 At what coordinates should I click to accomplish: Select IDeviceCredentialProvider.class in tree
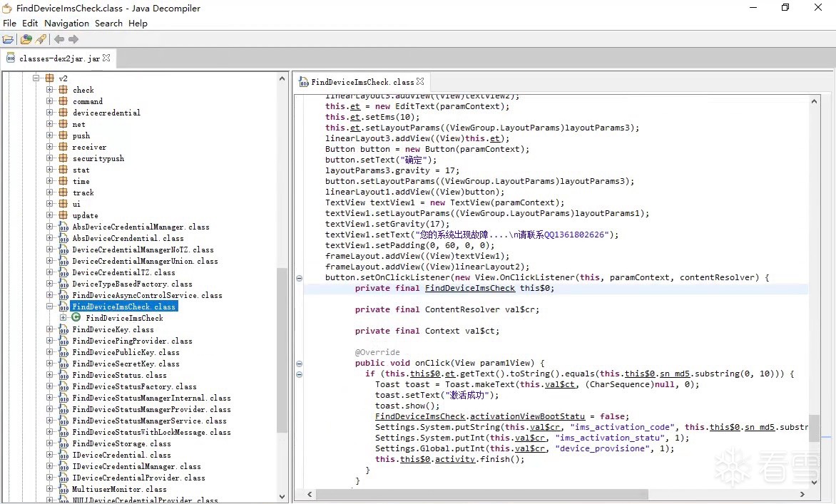pyautogui.click(x=138, y=478)
